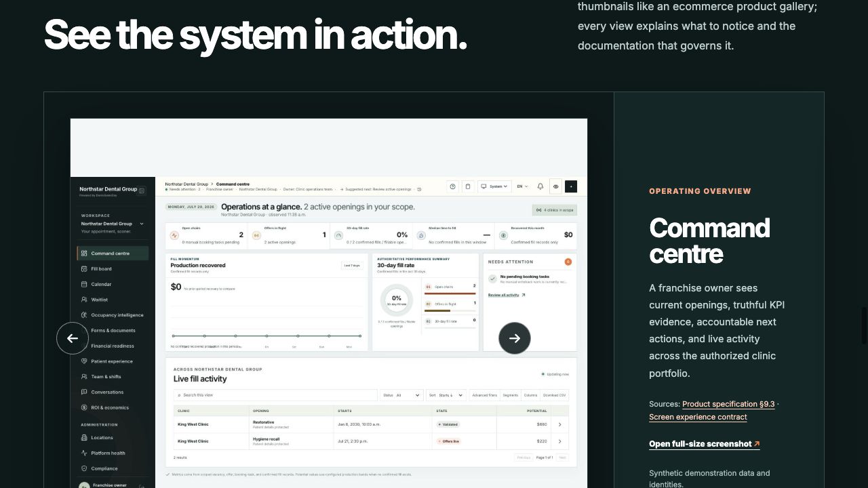This screenshot has width=868, height=488.
Task: Advance to the next gallery screenshot
Action: 515,338
